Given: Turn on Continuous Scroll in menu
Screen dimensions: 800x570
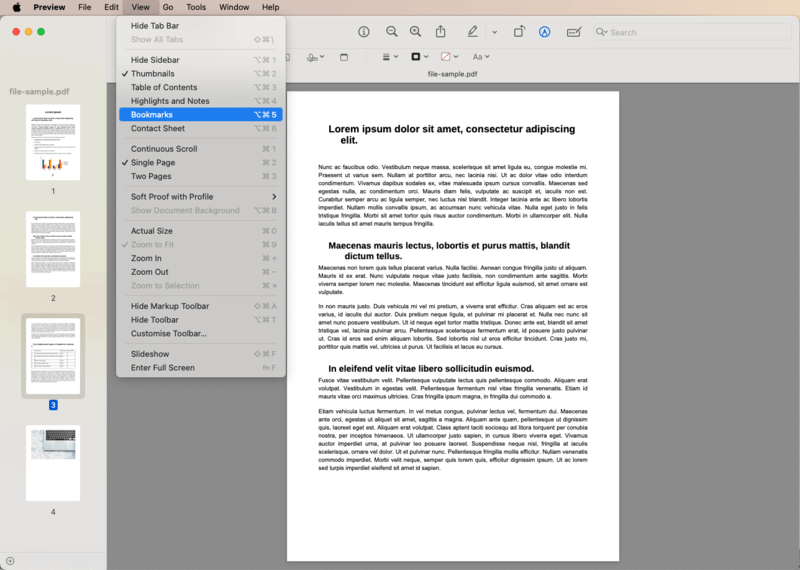Looking at the screenshot, I should (x=163, y=149).
